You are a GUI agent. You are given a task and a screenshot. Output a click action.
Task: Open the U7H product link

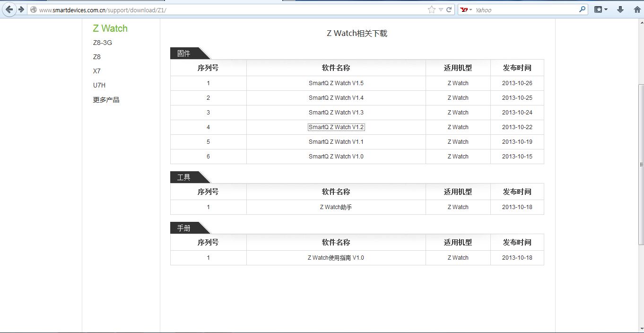coord(99,85)
